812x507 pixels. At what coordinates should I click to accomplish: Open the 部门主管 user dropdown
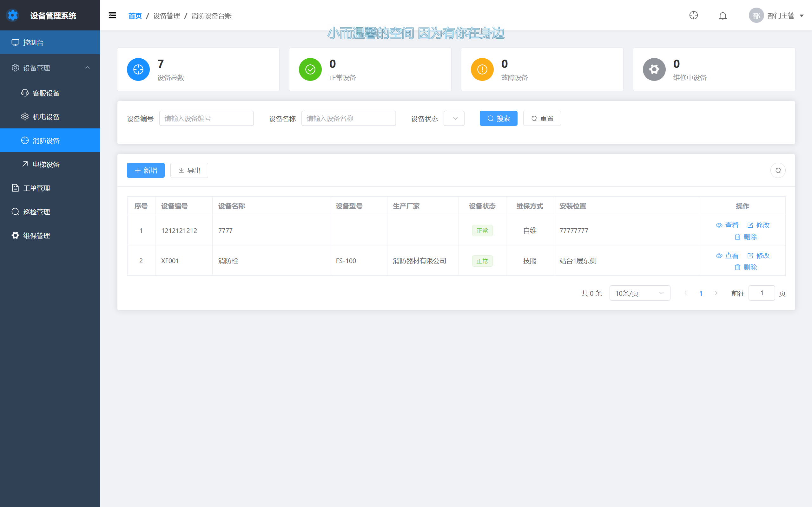point(776,16)
